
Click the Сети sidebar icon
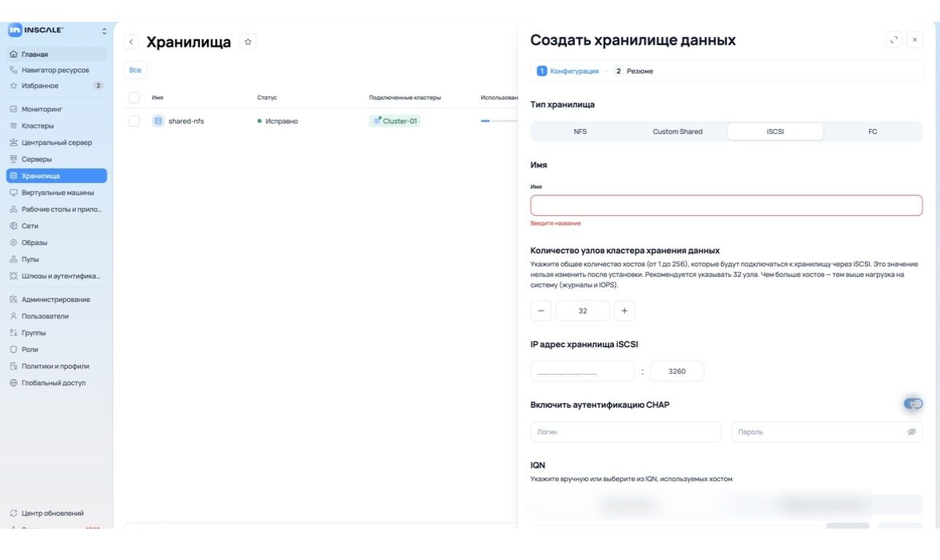click(13, 226)
